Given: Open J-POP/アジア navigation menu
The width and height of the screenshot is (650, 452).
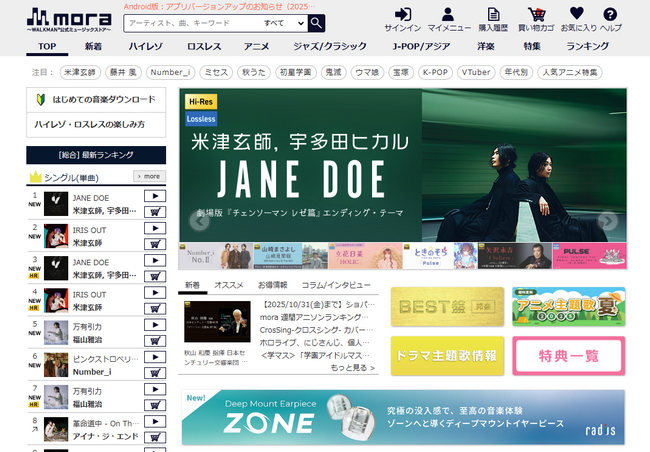Looking at the screenshot, I should 421,46.
